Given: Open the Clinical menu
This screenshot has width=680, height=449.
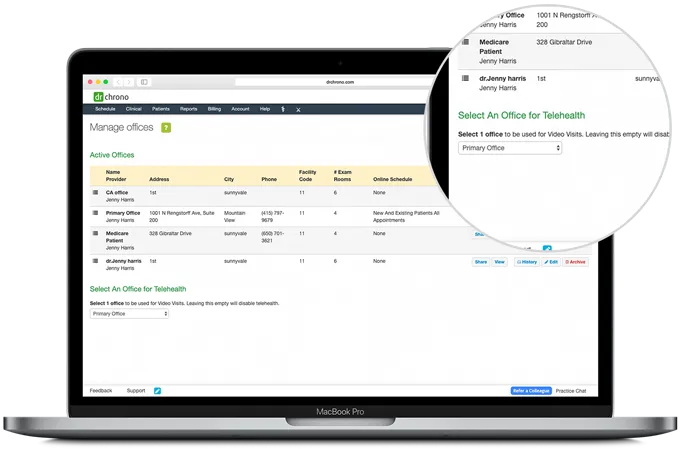Looking at the screenshot, I should [134, 109].
